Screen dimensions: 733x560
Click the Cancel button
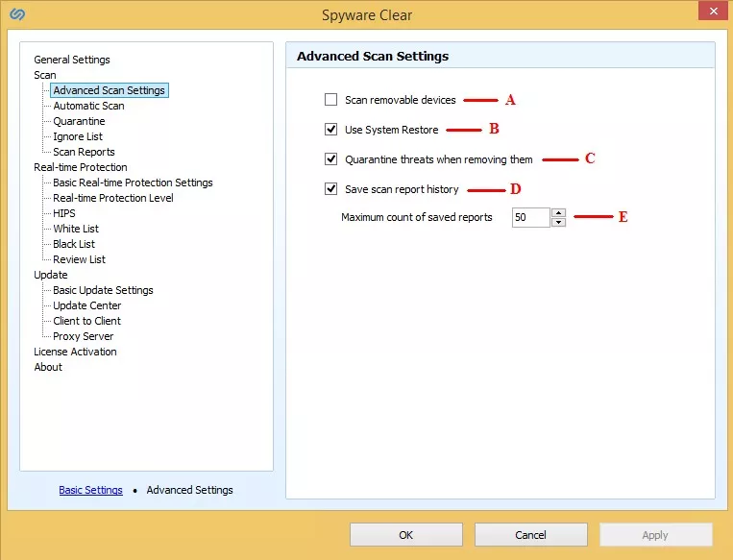[531, 535]
